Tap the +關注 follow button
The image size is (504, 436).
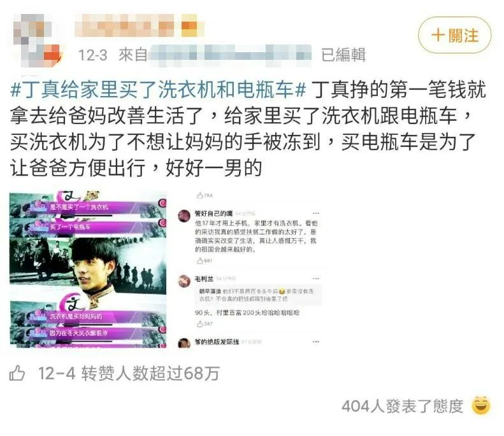click(454, 35)
